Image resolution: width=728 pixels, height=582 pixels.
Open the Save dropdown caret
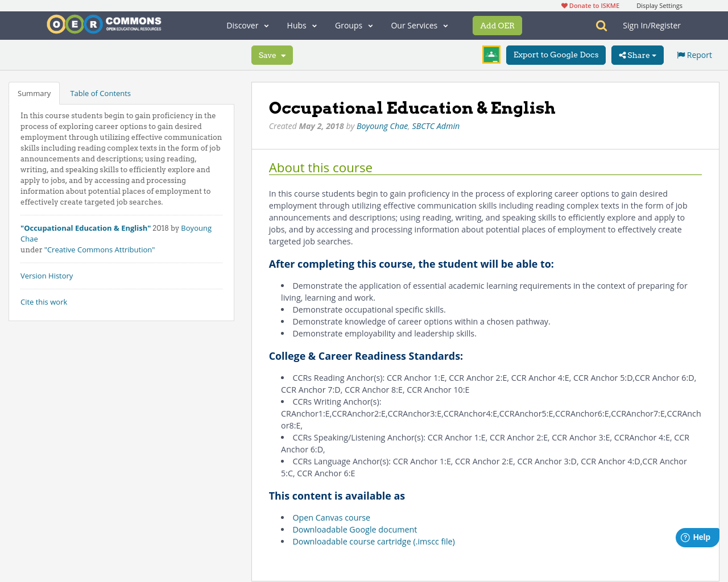pyautogui.click(x=283, y=55)
